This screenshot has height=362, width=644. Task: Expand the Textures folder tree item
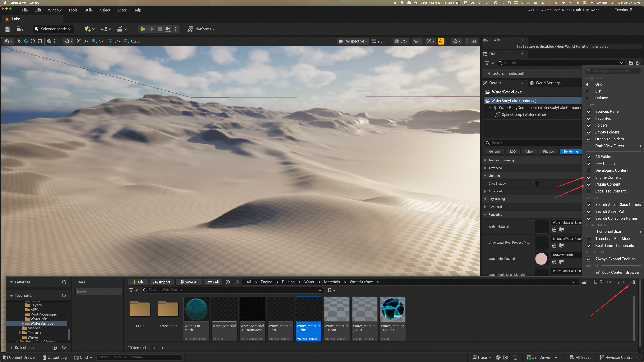tap(20, 333)
